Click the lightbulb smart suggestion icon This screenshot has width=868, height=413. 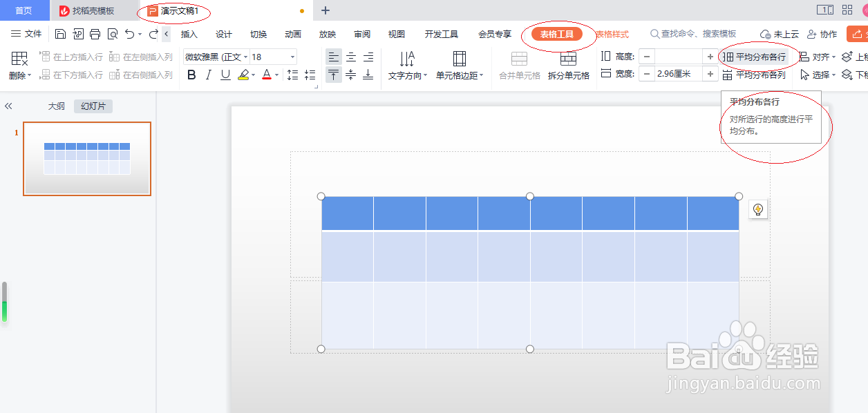tap(758, 210)
